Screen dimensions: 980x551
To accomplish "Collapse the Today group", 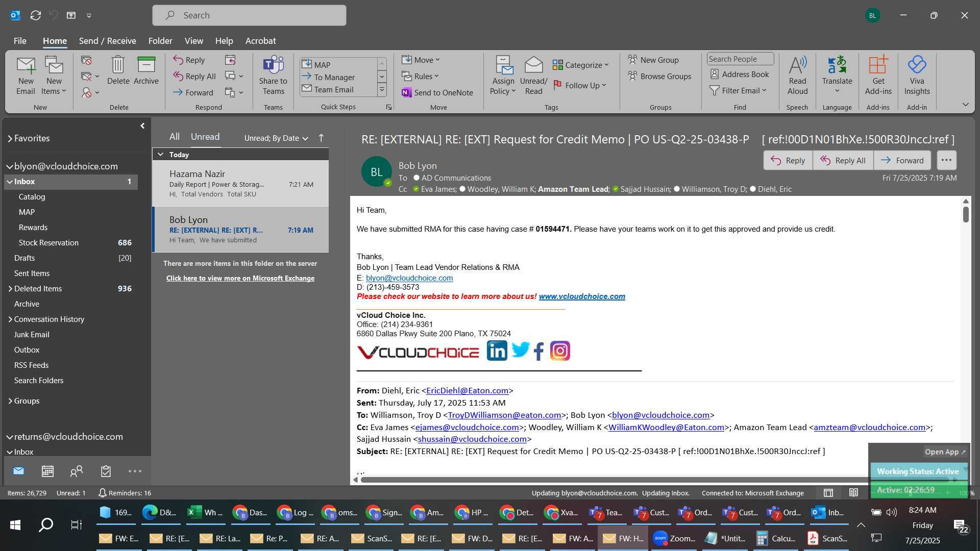I will [160, 154].
